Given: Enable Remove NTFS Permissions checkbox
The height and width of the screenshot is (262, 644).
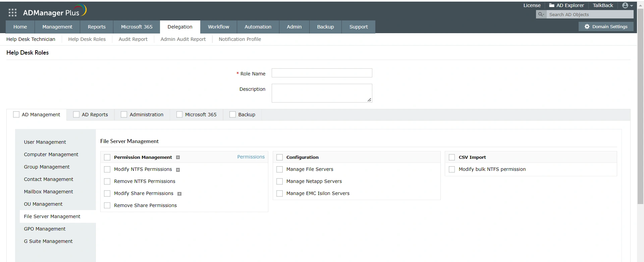Looking at the screenshot, I should point(107,181).
